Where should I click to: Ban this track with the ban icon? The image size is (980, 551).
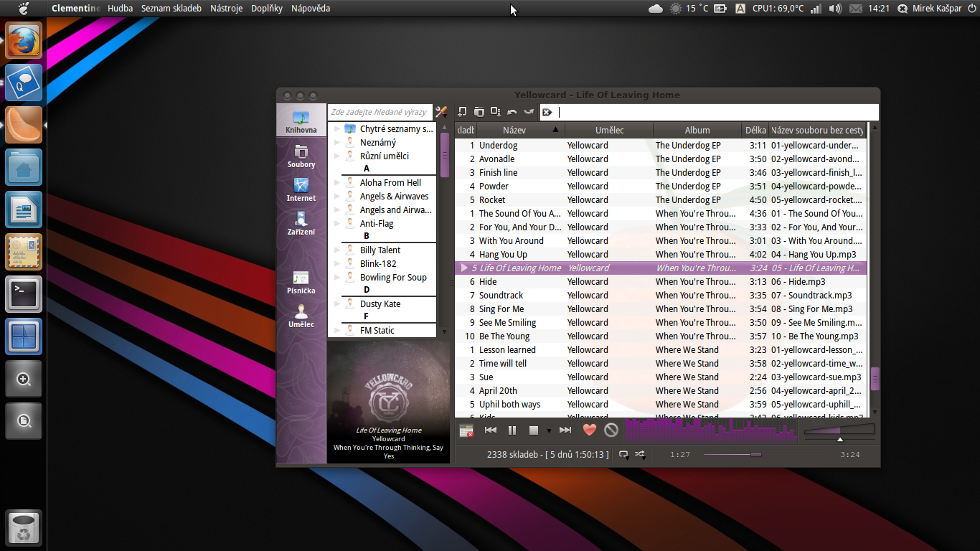pyautogui.click(x=611, y=430)
